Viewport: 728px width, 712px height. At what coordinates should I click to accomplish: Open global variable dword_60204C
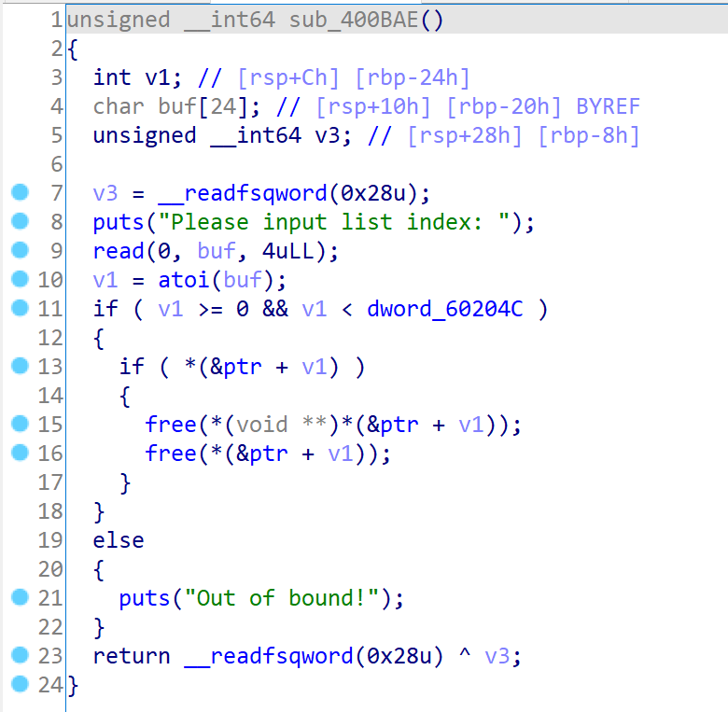coord(445,309)
